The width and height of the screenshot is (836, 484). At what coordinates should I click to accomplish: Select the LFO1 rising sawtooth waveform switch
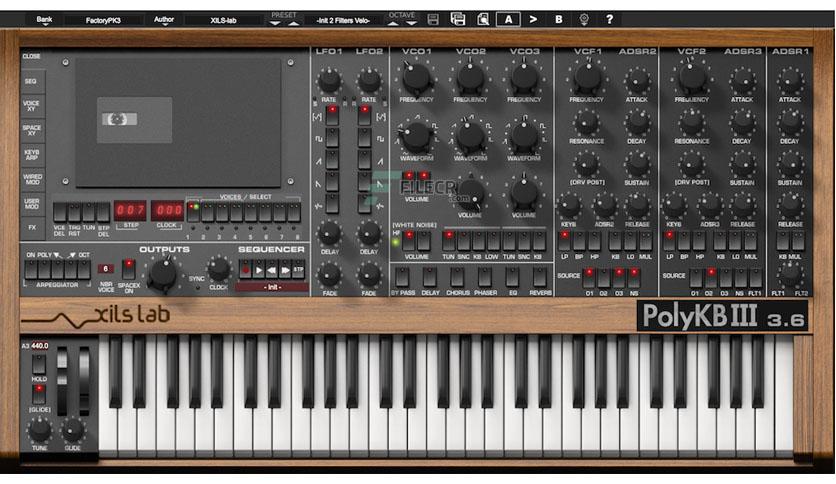332,160
